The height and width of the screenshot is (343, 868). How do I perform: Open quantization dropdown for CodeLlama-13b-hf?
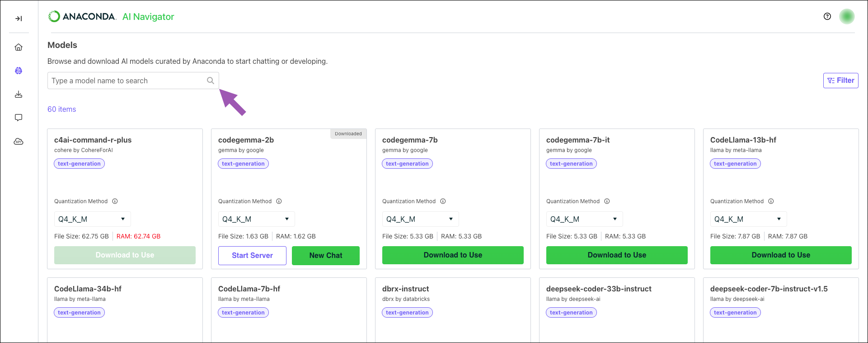click(x=749, y=219)
